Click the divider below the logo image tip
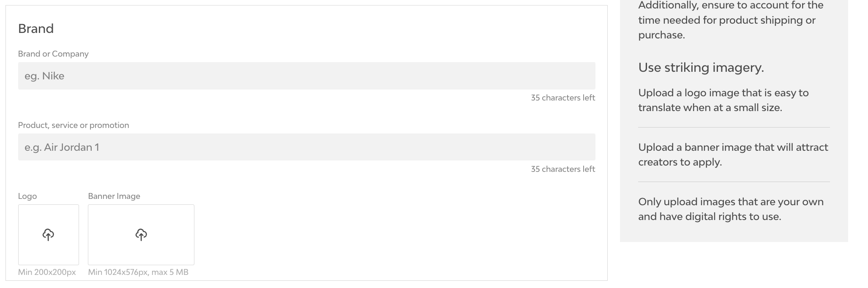868x288 pixels. [x=734, y=127]
